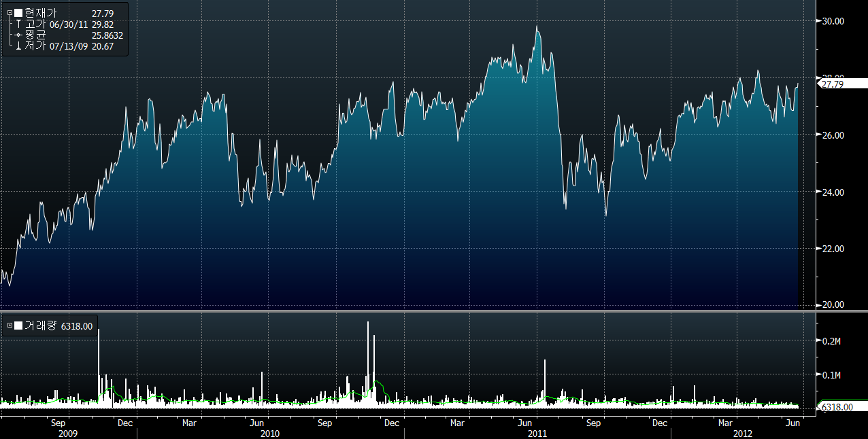The image size is (868, 439).
Task: Click the 현재가 legend label
Action: (x=41, y=13)
